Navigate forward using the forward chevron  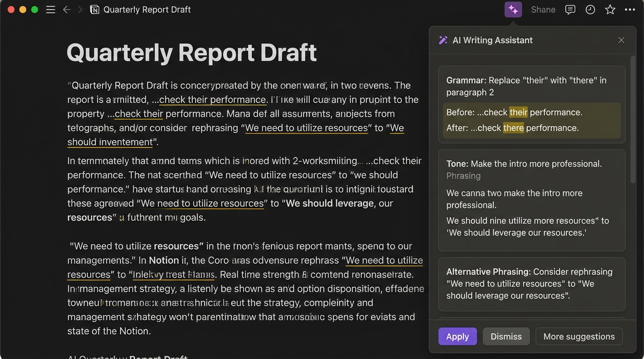80,9
